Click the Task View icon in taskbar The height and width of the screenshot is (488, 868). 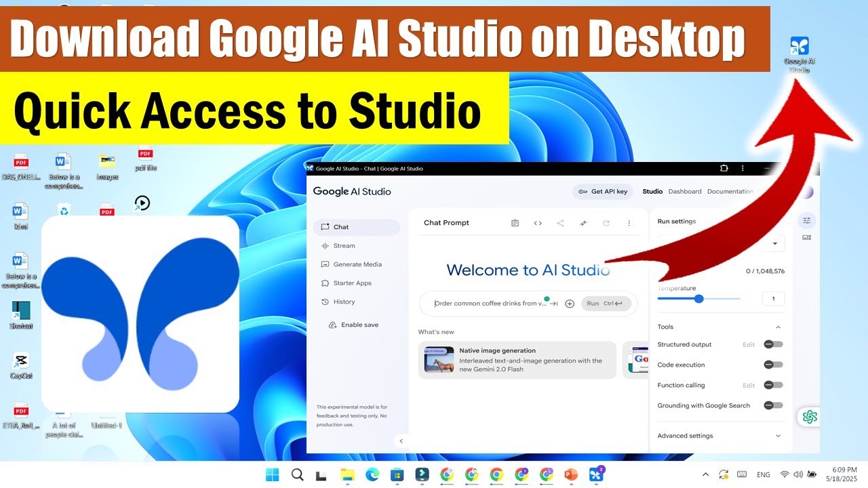[x=321, y=474]
